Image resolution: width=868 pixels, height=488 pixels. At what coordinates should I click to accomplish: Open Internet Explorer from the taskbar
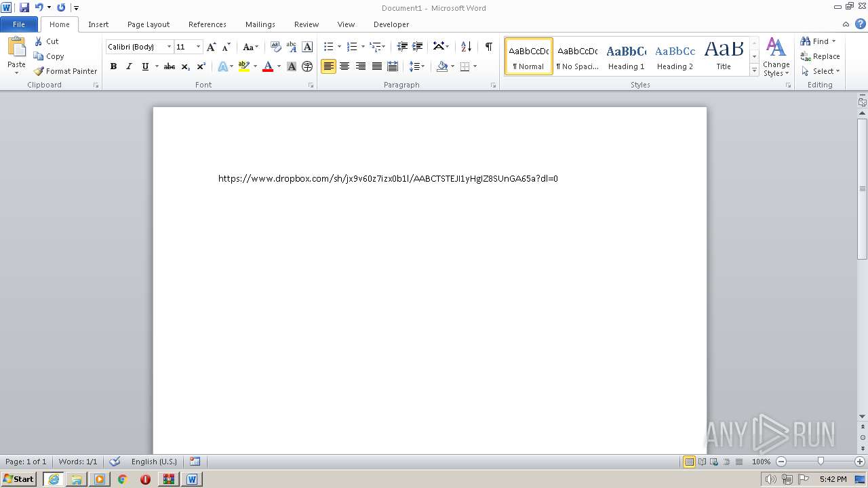[x=54, y=479]
